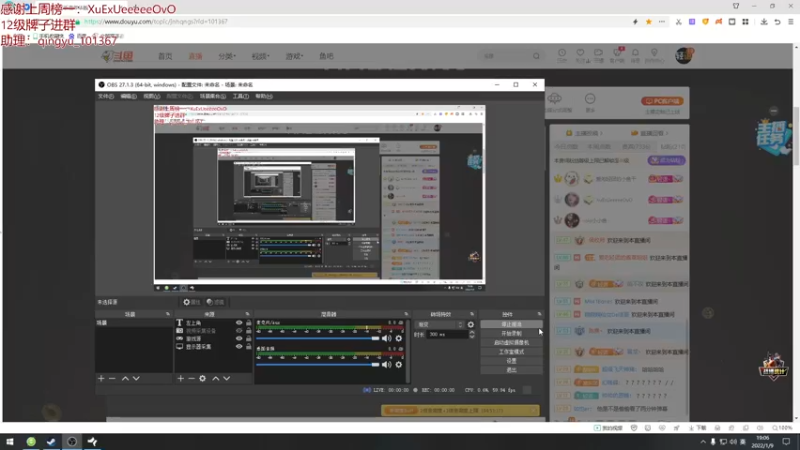Open the OBS 文件 (File) menu
This screenshot has height=450, width=800.
106,96
